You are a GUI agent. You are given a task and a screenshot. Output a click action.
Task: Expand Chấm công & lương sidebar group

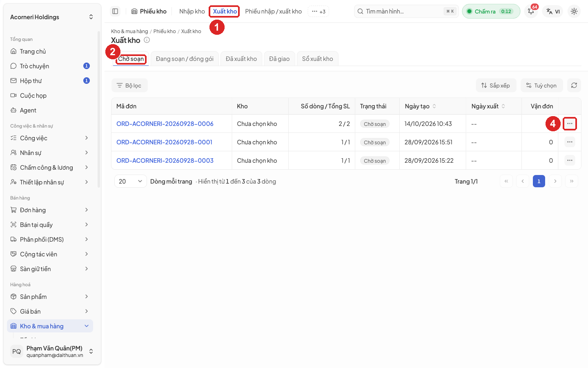(50, 168)
